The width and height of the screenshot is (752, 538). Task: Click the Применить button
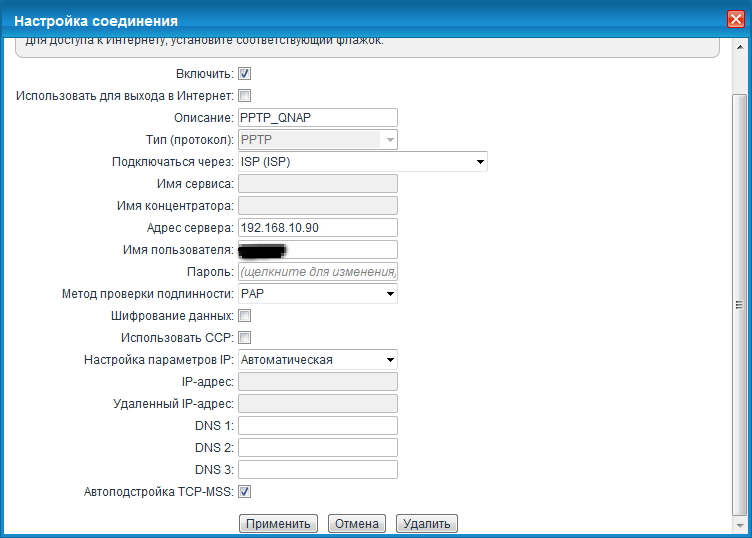tap(278, 524)
